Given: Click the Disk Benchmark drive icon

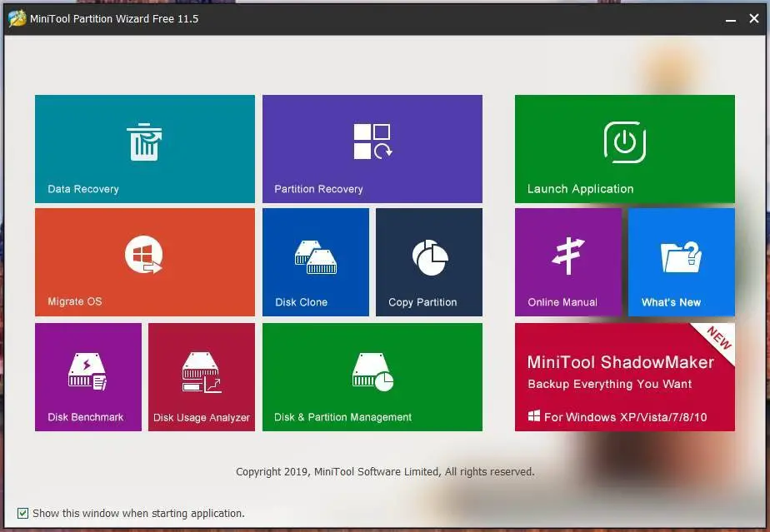Looking at the screenshot, I should (87, 371).
